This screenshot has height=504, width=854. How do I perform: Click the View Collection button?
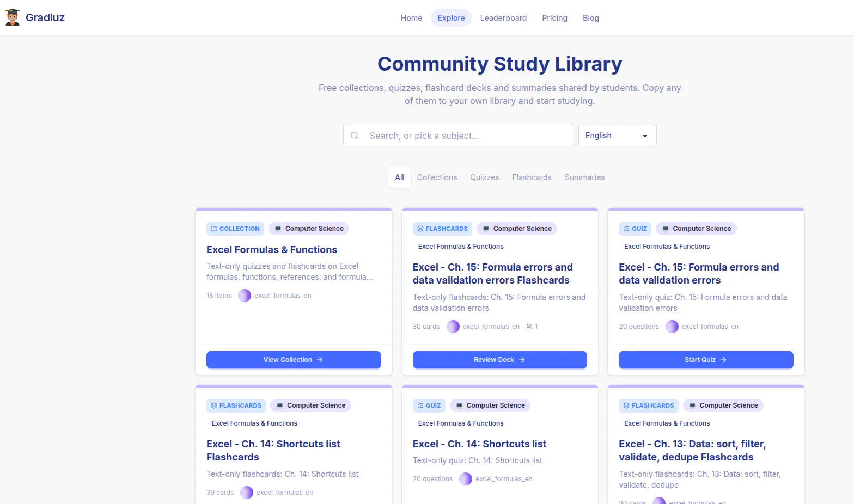point(294,360)
